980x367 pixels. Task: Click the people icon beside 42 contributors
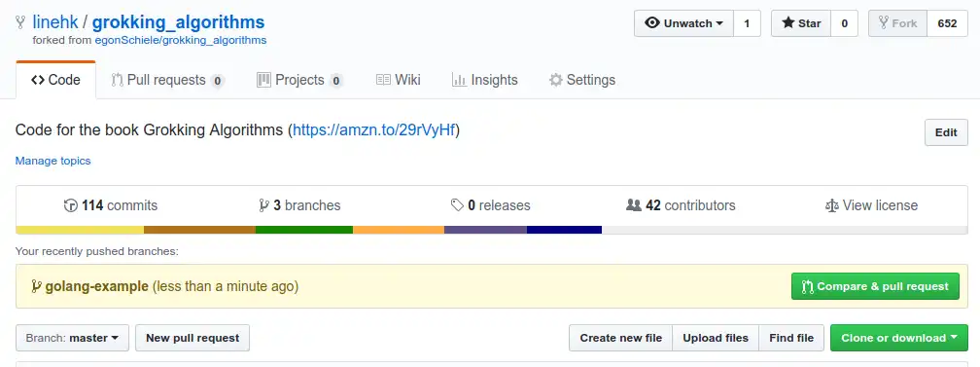point(634,205)
